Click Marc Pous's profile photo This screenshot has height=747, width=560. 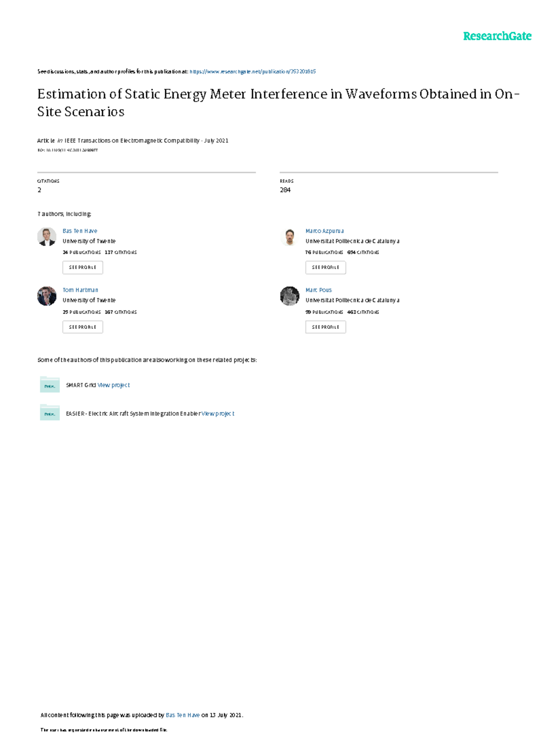click(x=289, y=296)
